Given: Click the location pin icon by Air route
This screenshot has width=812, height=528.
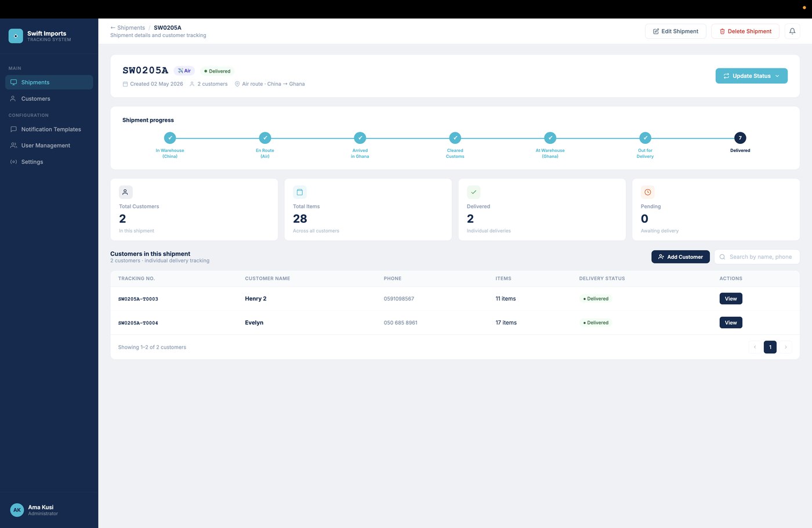Looking at the screenshot, I should [237, 84].
